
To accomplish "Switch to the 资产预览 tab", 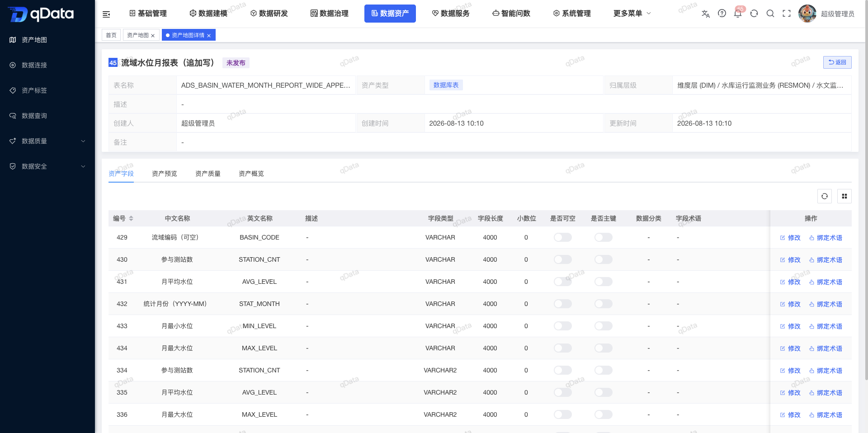I will point(165,174).
